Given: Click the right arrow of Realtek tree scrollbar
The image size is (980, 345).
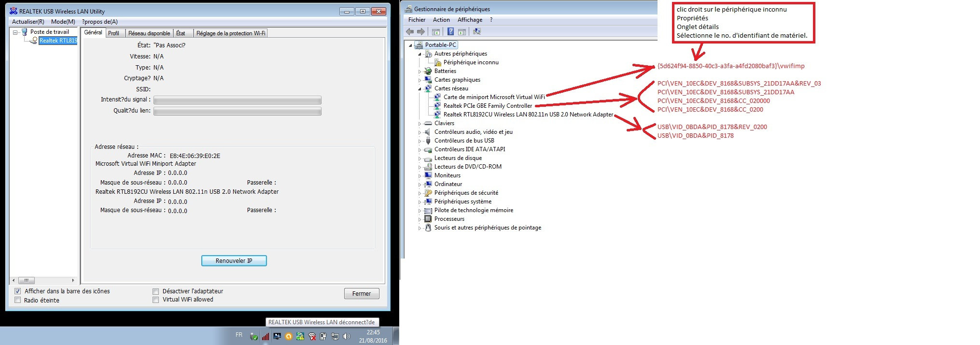Looking at the screenshot, I should point(73,280).
